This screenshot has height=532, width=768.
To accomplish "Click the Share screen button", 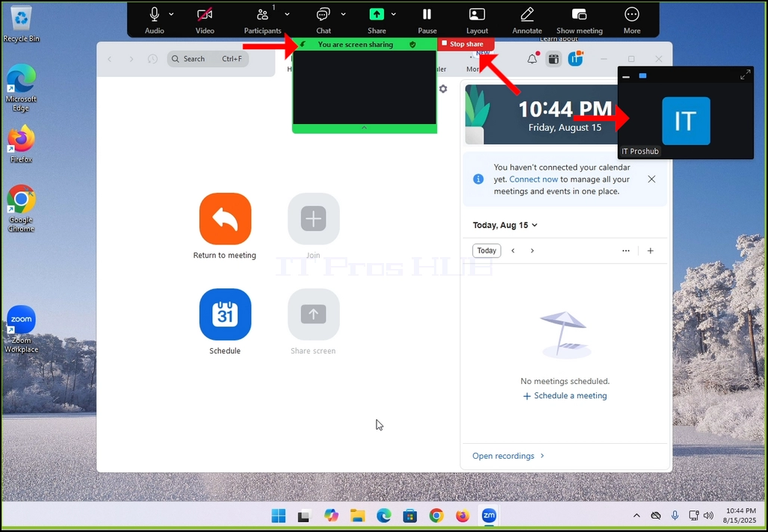I will tap(314, 314).
